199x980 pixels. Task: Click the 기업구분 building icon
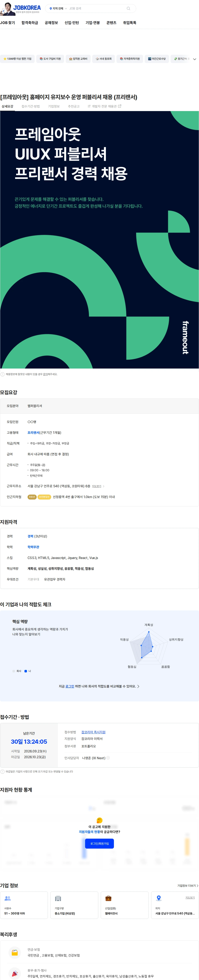pos(58,898)
